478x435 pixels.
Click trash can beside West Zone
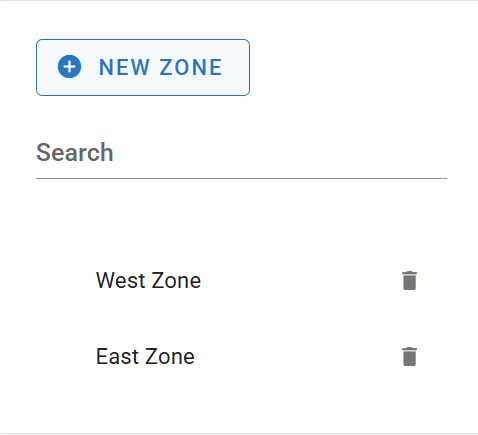(409, 281)
